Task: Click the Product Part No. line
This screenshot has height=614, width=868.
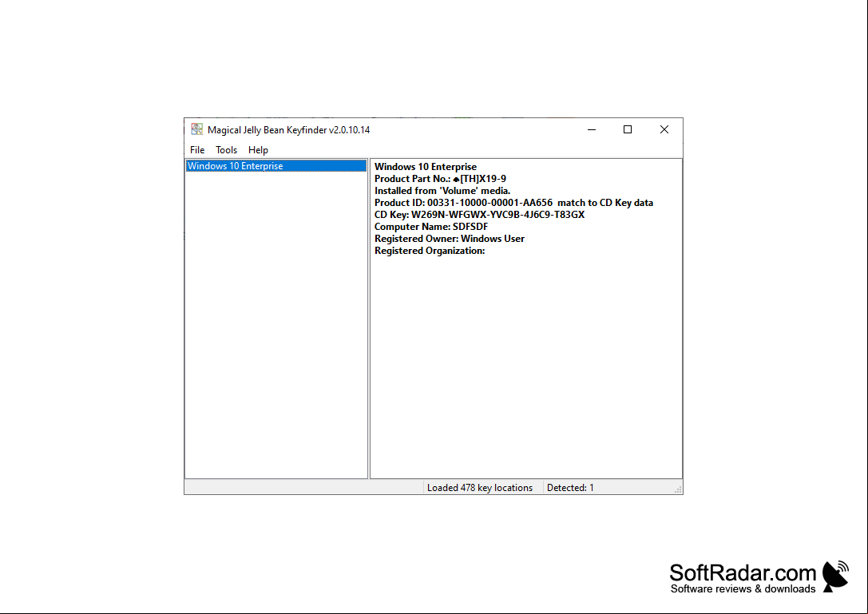Action: (x=440, y=179)
